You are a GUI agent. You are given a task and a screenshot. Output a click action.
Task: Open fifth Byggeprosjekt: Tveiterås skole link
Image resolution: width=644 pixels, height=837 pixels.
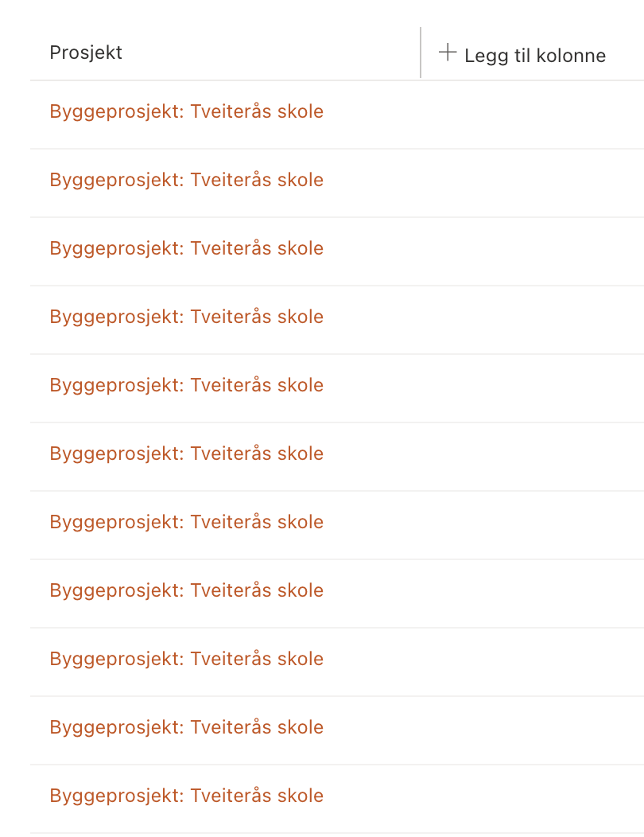186,385
